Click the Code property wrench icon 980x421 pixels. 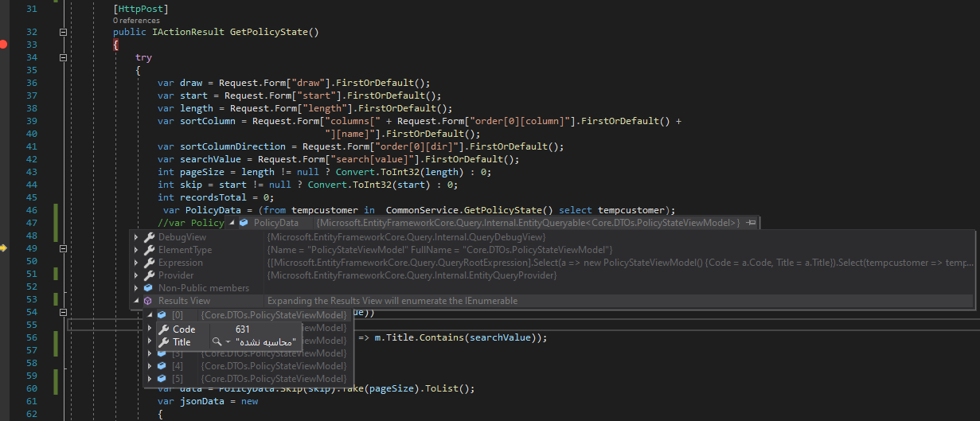164,329
